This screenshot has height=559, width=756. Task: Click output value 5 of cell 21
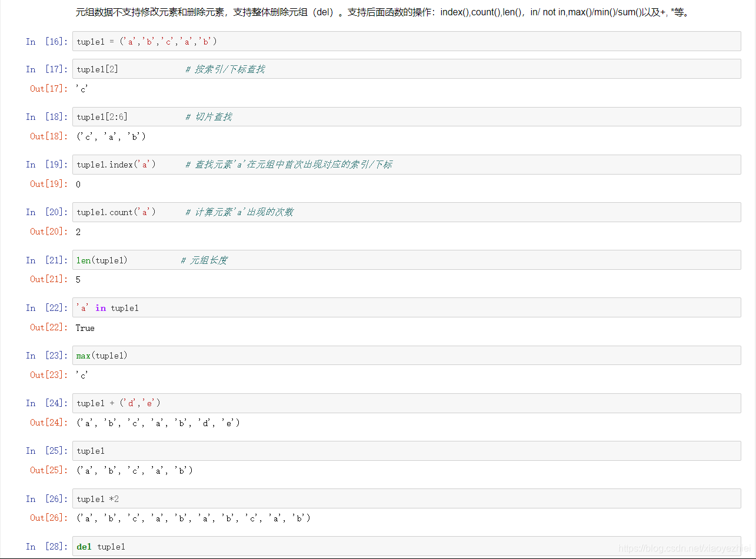point(78,279)
